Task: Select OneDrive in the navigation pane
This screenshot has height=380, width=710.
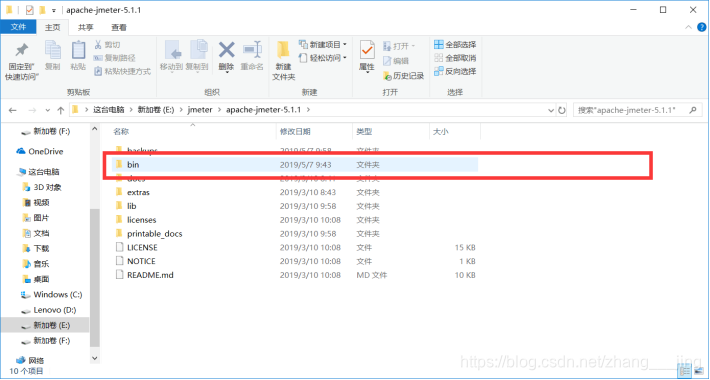Action: click(x=39, y=151)
